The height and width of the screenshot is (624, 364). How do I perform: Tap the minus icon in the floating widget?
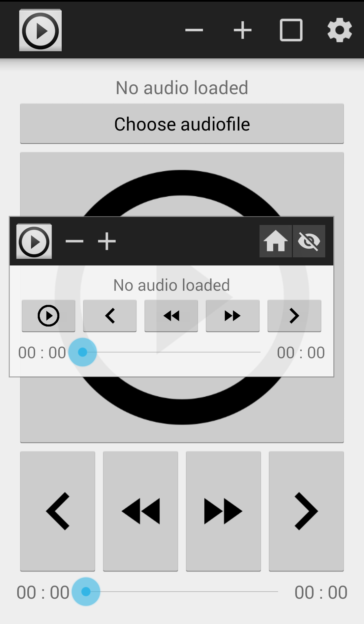74,241
